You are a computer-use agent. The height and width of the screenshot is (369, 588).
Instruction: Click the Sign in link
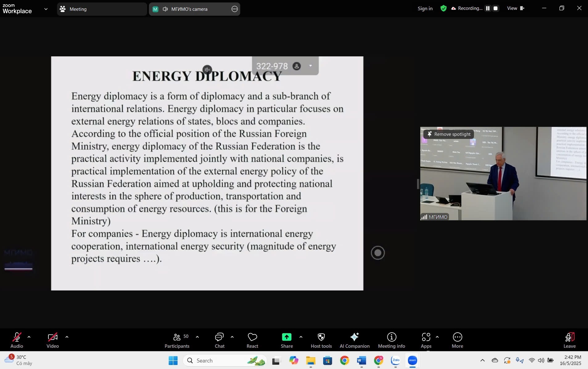[425, 9]
